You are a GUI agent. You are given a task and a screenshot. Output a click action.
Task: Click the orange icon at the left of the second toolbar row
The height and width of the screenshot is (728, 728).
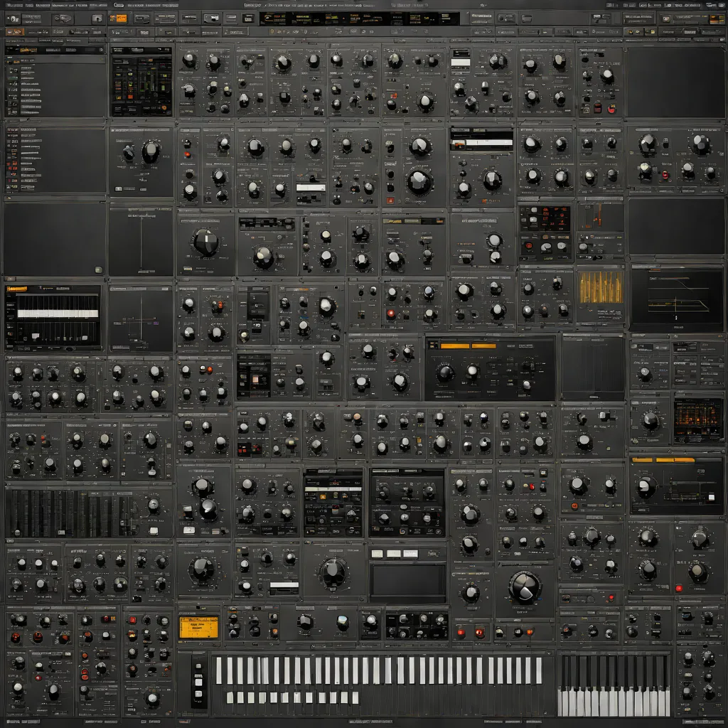tap(15, 32)
